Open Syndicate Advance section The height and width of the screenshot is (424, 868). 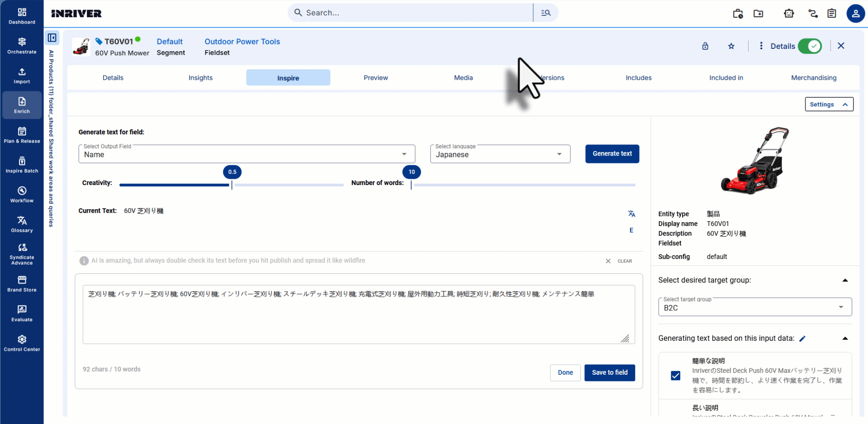[22, 254]
